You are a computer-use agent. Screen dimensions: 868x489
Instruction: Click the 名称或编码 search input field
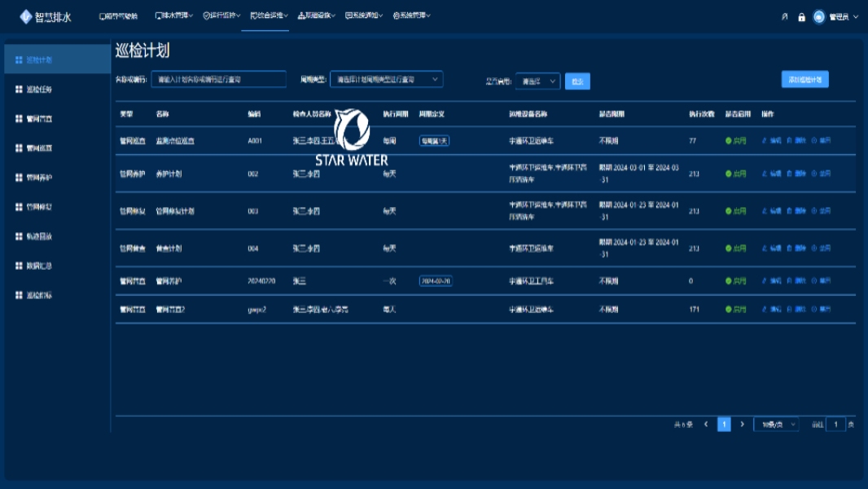point(218,80)
